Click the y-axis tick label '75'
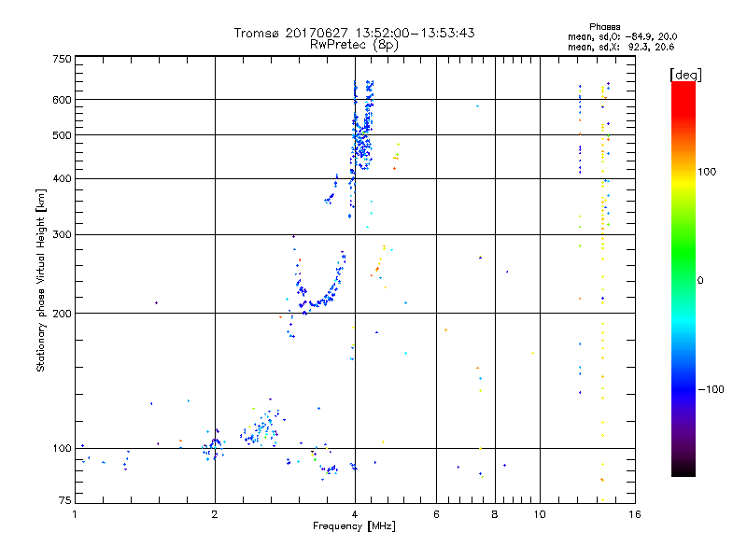The image size is (747, 560). point(65,500)
